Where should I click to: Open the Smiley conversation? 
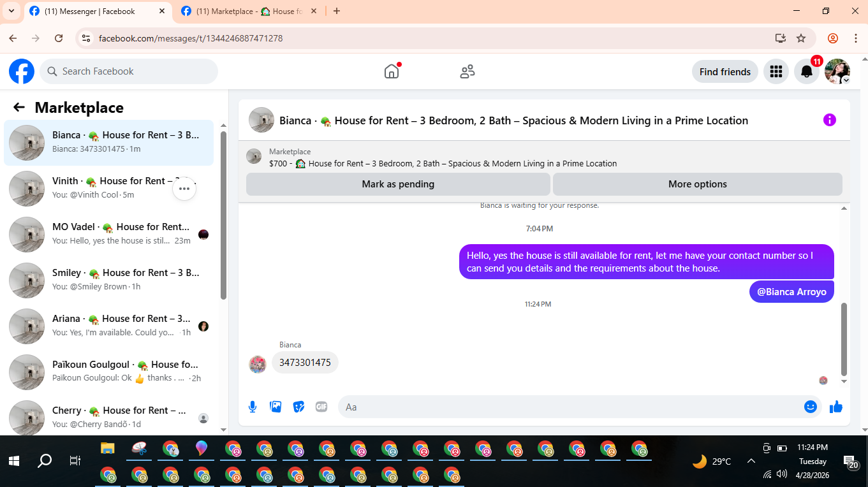[109, 280]
